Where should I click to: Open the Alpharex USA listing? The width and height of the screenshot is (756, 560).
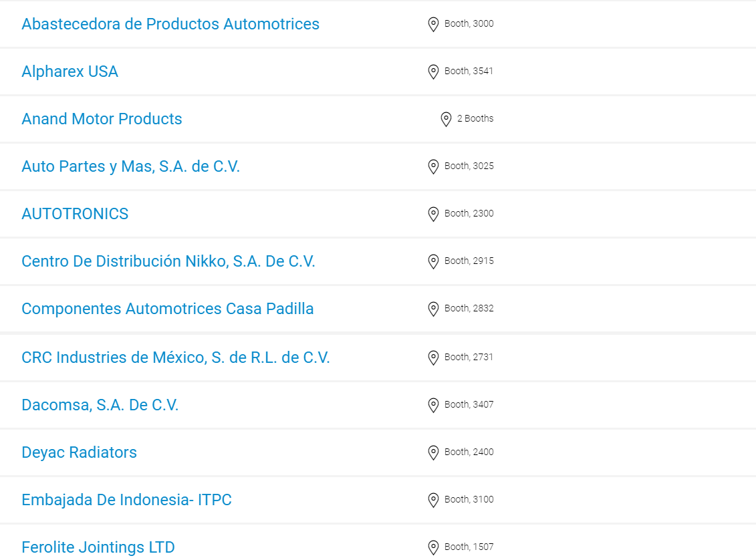point(70,72)
